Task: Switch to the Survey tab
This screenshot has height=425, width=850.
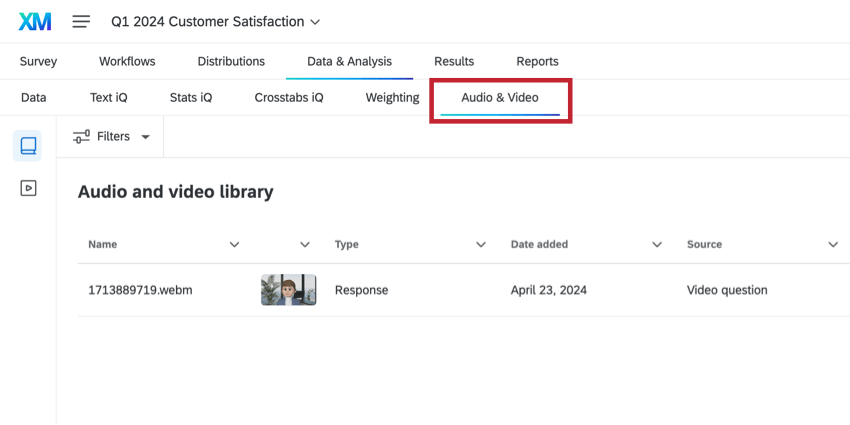Action: click(x=38, y=61)
